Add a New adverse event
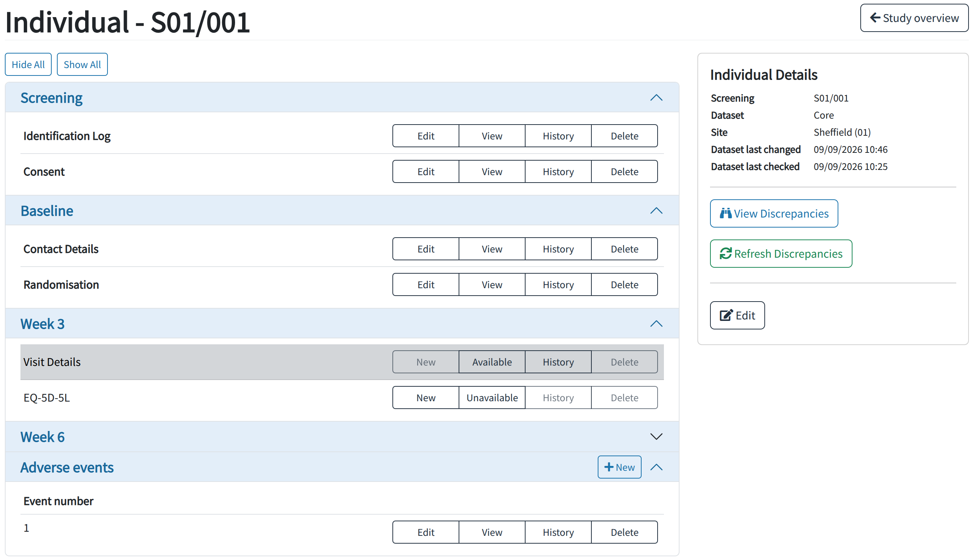This screenshot has height=560, width=973. pos(619,467)
